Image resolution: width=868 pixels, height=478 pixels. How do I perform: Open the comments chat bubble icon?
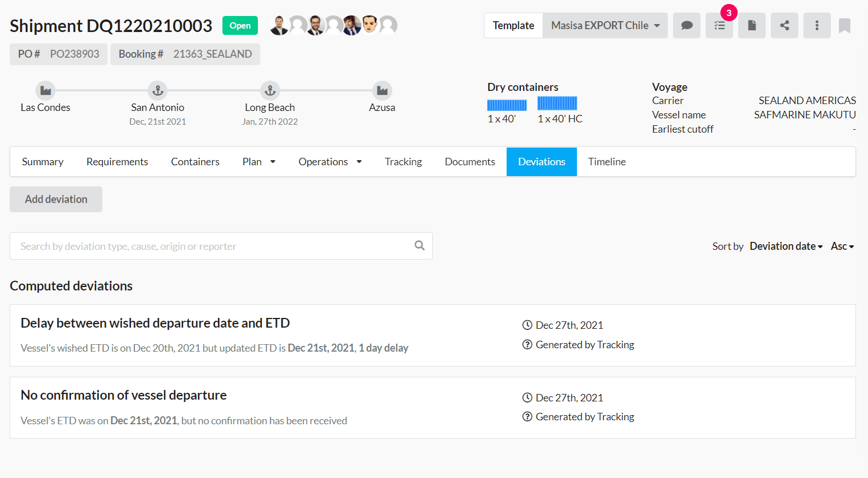coord(687,26)
